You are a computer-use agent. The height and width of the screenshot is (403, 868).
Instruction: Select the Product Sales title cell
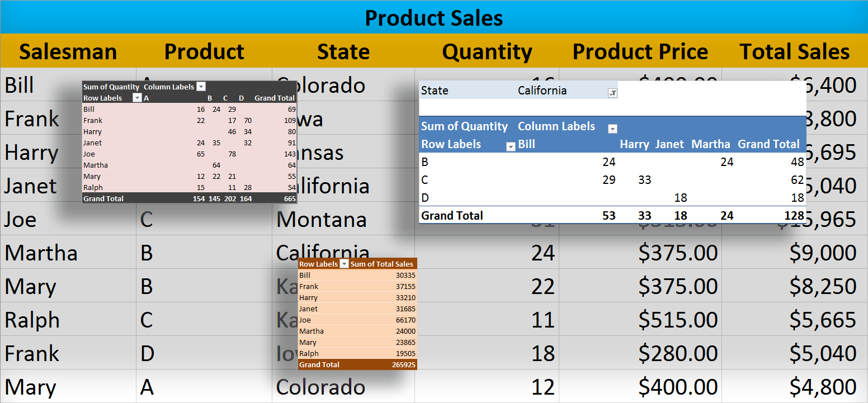click(434, 17)
